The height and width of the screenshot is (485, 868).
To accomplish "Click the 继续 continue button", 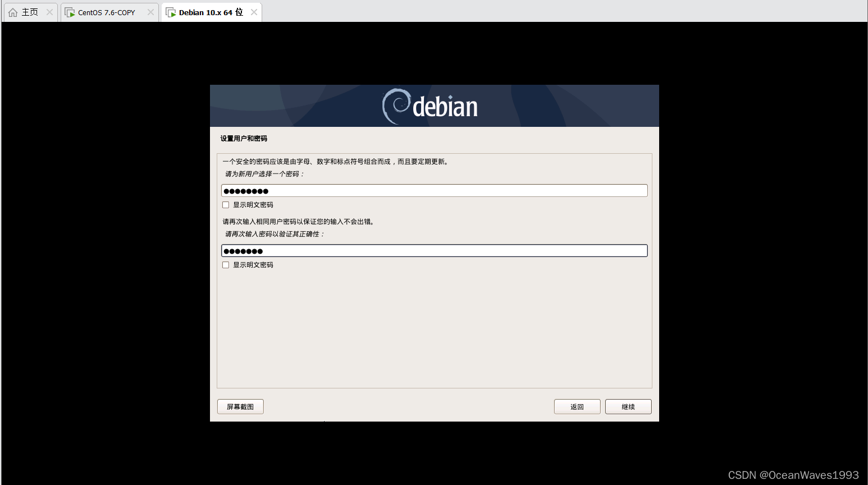I will (x=628, y=406).
